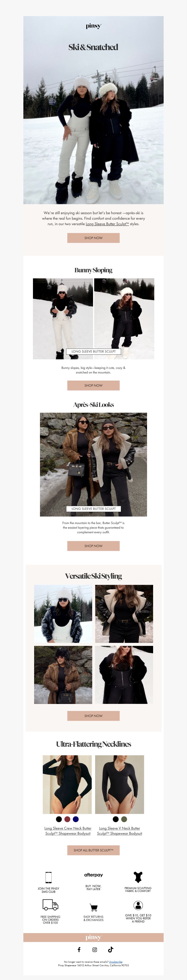Click the phone icon for SMS club
Image resolution: width=187 pixels, height=980 pixels.
[48, 877]
